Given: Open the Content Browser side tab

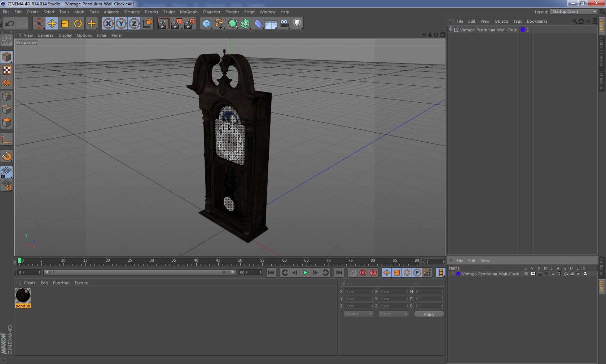Looking at the screenshot, I should coord(602,52).
